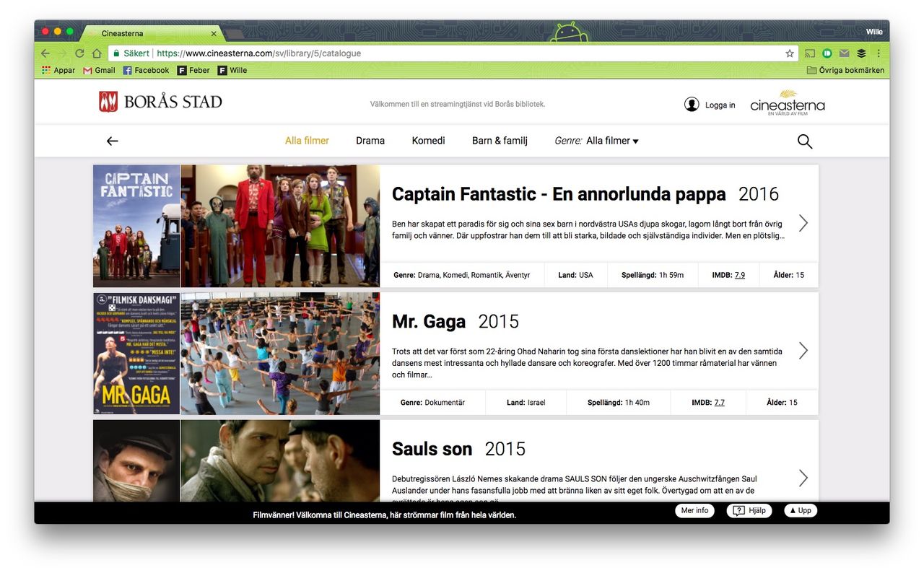Select the Drama category tab
This screenshot has width=924, height=573.
pos(370,141)
